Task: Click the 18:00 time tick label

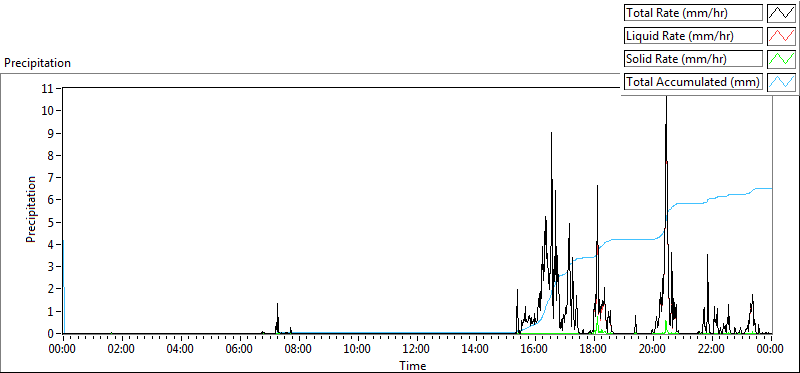Action: [x=594, y=349]
